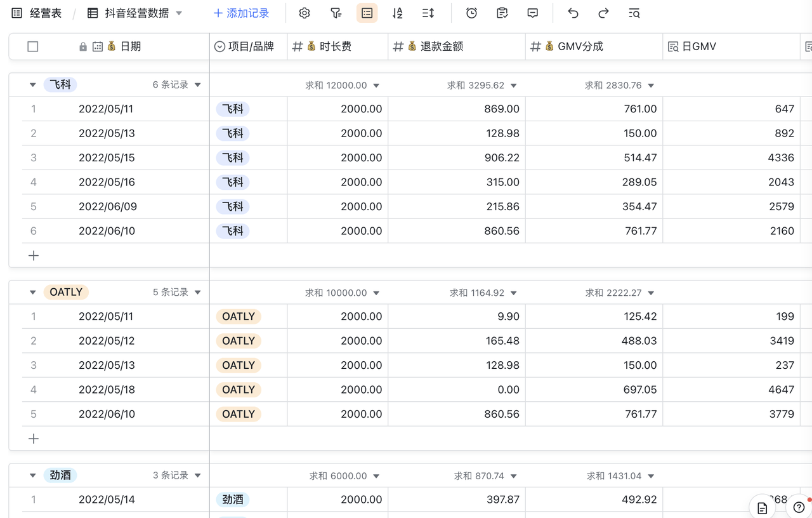
Task: Select the 2022/05/18 date cell
Action: pos(107,390)
